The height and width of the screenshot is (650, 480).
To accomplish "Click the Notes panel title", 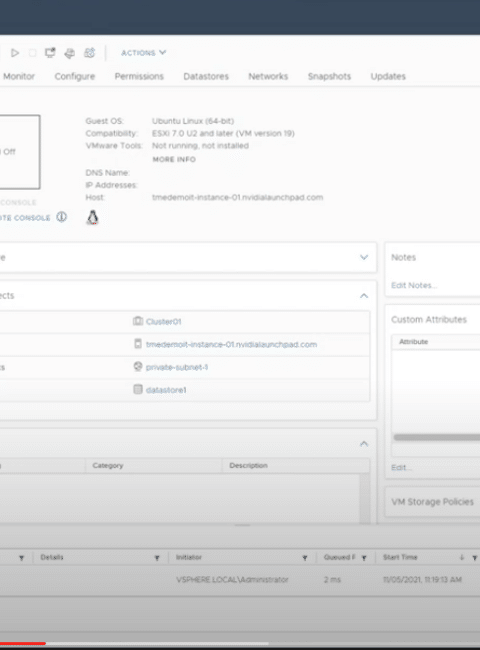I will click(403, 257).
